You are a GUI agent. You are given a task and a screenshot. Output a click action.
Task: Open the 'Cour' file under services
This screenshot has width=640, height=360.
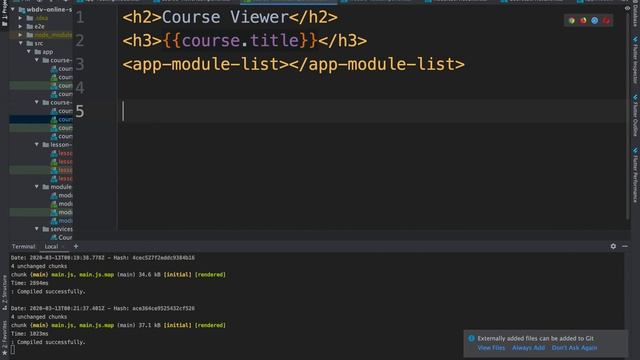62,237
